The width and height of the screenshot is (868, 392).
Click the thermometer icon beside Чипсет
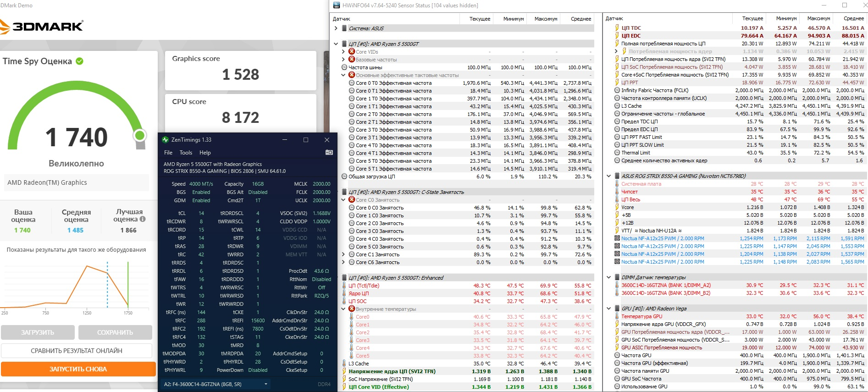617,192
